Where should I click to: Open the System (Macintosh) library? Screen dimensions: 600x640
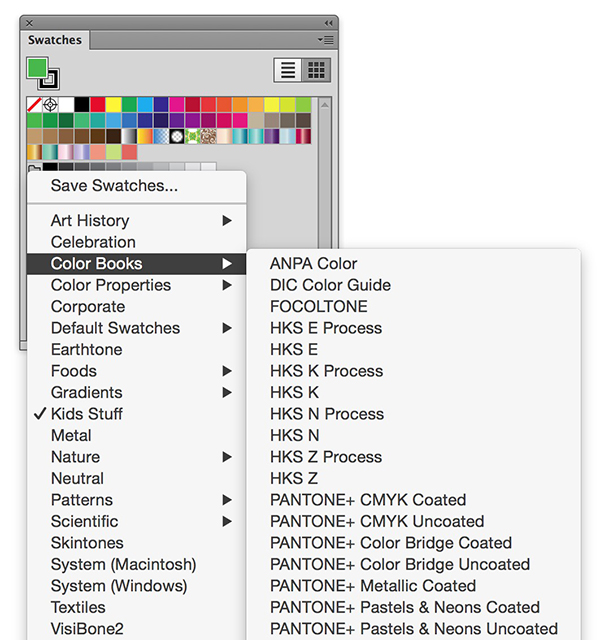click(137, 564)
